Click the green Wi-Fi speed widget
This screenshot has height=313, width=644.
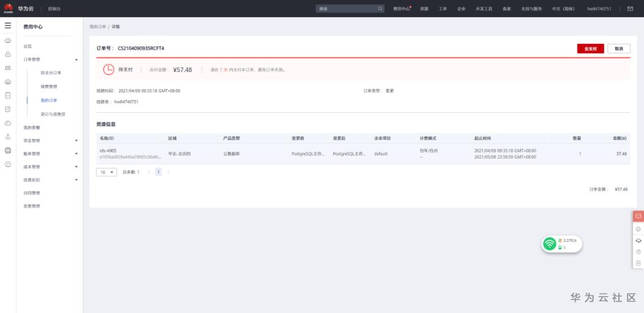[562, 243]
